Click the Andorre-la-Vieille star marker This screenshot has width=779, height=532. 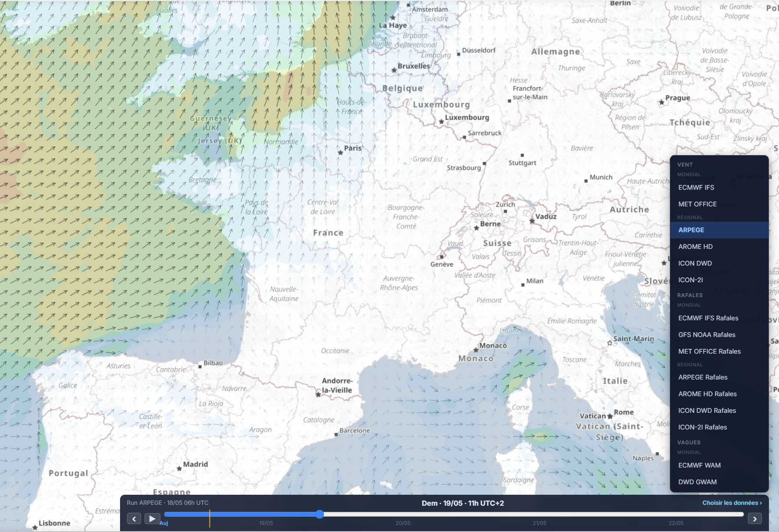(x=319, y=394)
